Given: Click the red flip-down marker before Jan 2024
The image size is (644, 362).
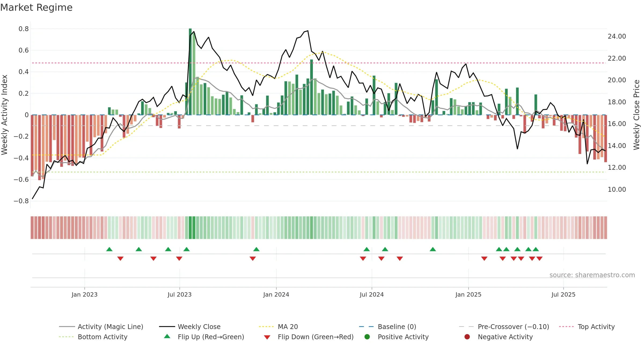Looking at the screenshot, I should click(x=253, y=258).
